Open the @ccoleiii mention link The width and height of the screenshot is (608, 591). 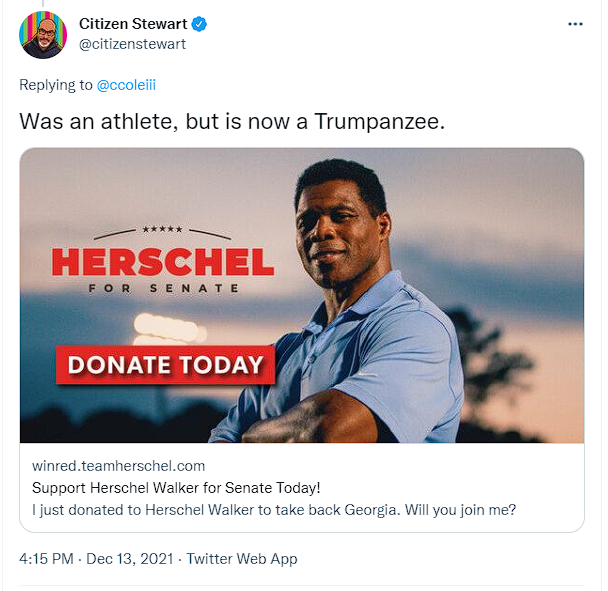126,85
